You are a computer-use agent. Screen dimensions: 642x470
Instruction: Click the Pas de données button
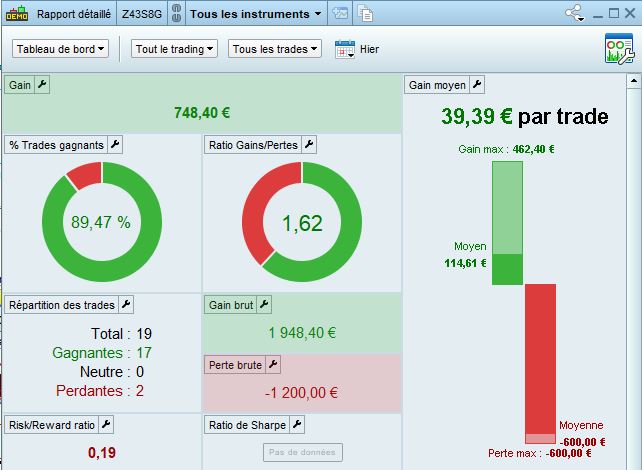pos(303,452)
